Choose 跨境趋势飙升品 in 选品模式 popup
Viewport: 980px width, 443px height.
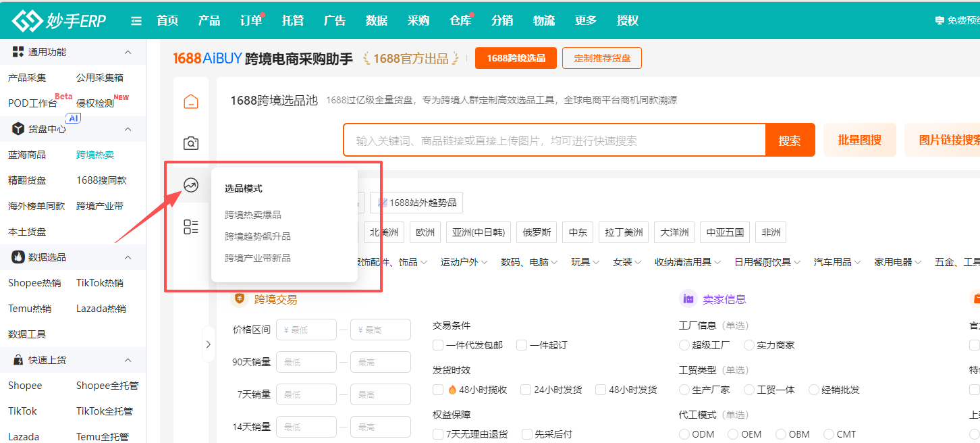(x=258, y=236)
